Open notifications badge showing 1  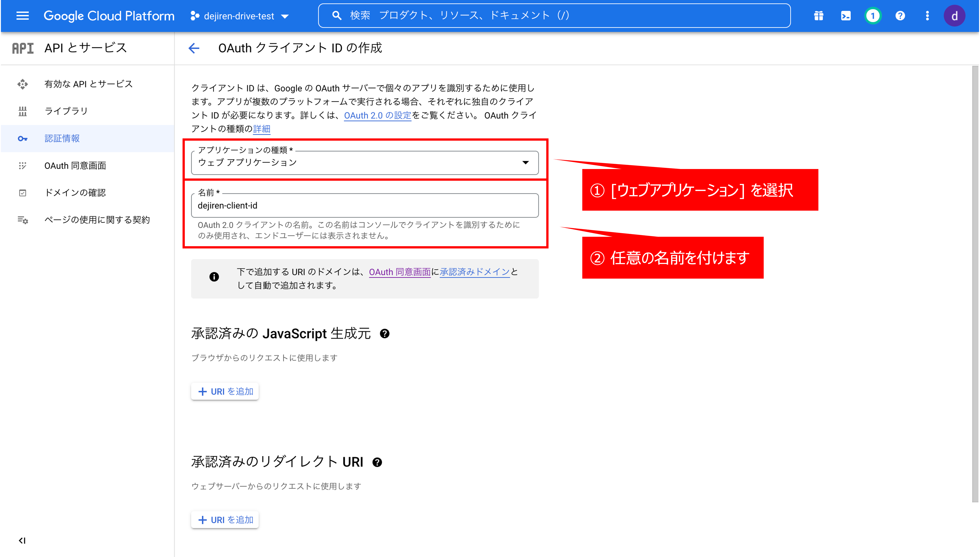pyautogui.click(x=872, y=16)
